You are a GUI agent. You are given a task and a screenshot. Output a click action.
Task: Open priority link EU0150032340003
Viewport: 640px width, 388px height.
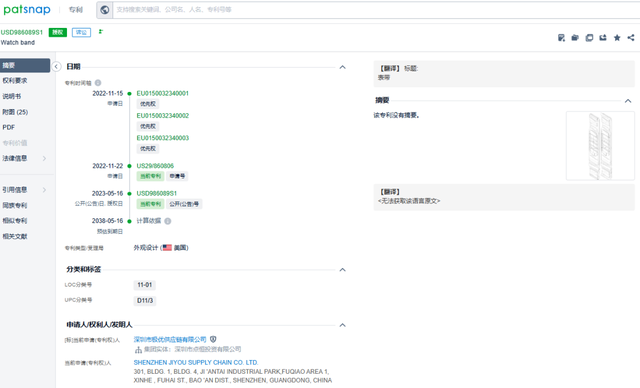pos(162,138)
